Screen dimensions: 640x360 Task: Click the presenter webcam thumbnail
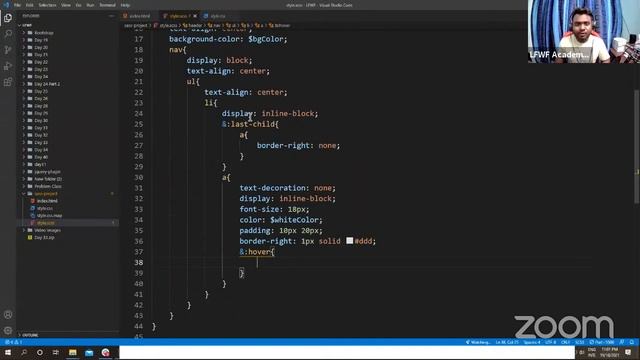(584, 31)
